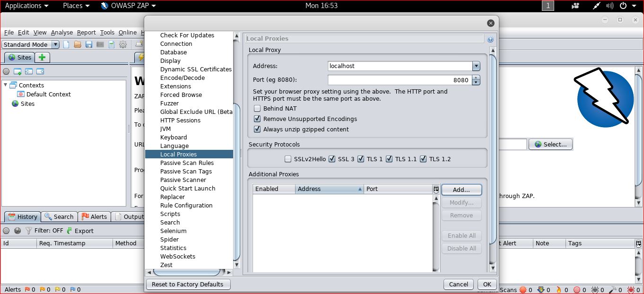
Task: Click the Open Session folder icon
Action: (78, 44)
